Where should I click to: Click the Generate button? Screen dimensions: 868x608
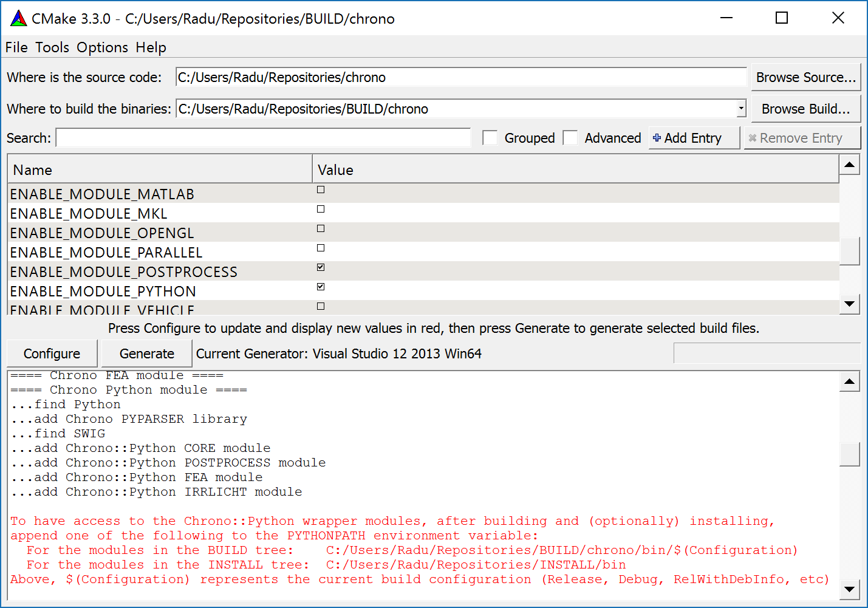point(146,354)
